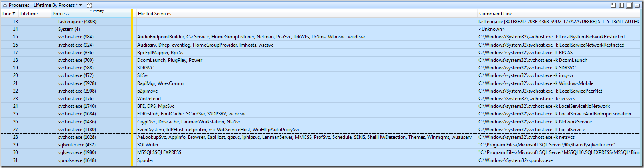The width and height of the screenshot is (644, 168).
Task: Click the Command Line column header
Action: [560, 13]
